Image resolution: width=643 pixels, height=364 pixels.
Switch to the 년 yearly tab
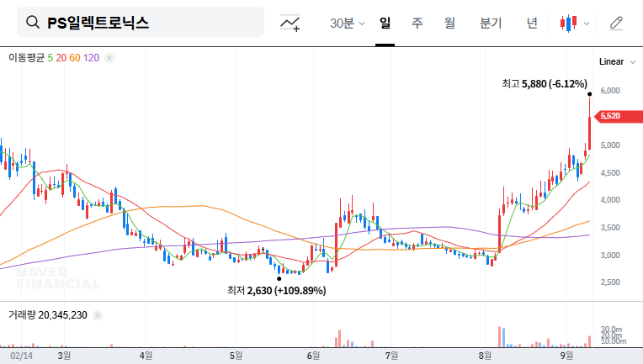click(532, 23)
